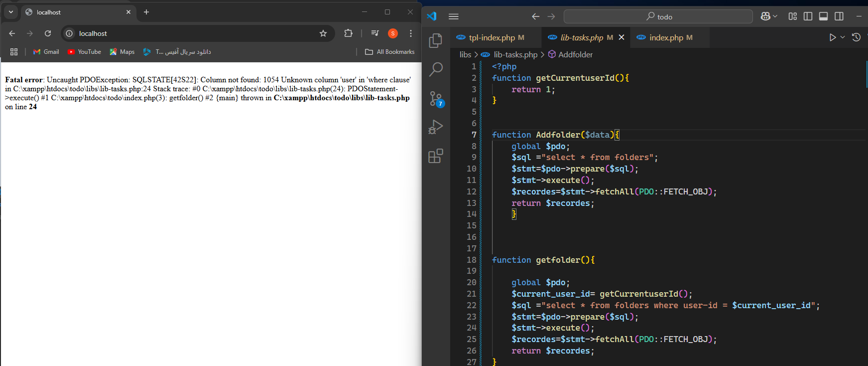Click the VS Code logo icon

431,16
